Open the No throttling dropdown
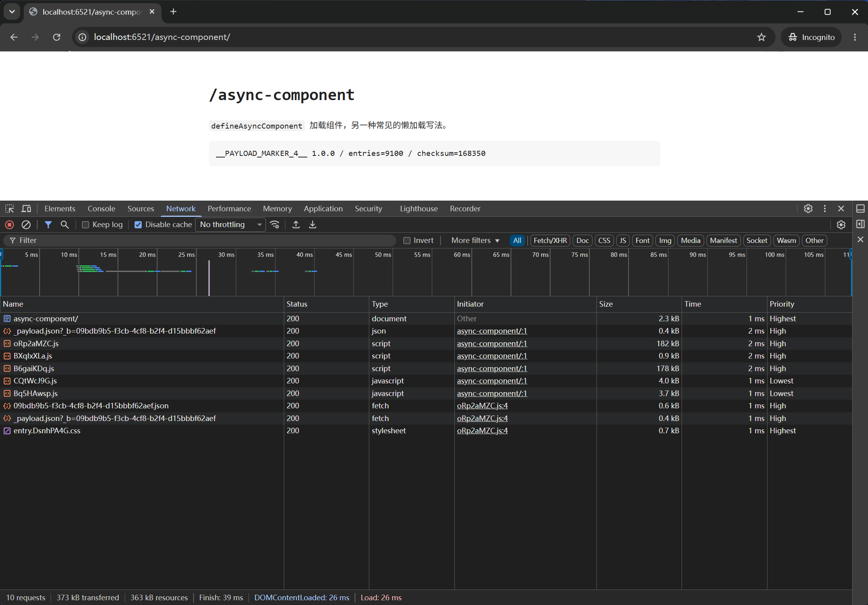This screenshot has width=868, height=605. [230, 225]
